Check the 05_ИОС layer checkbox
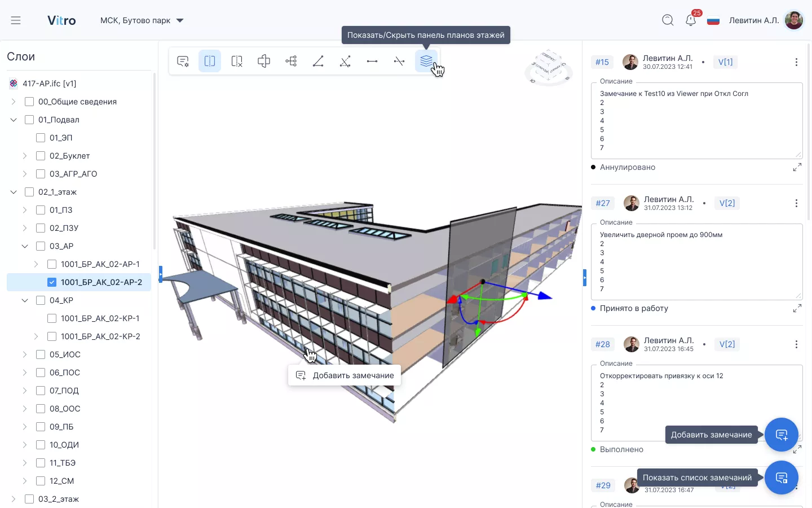This screenshot has width=812, height=508. pos(41,354)
